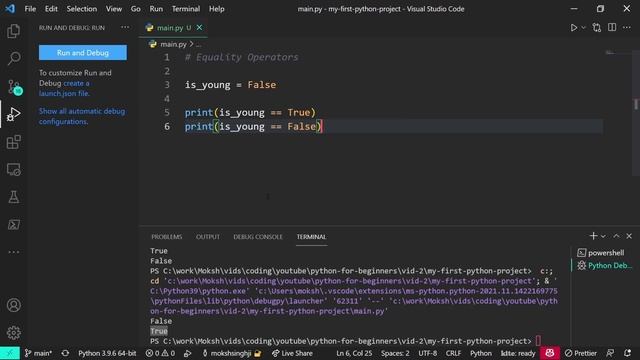640x360 pixels.
Task: Select language mode Python
Action: coord(481,353)
